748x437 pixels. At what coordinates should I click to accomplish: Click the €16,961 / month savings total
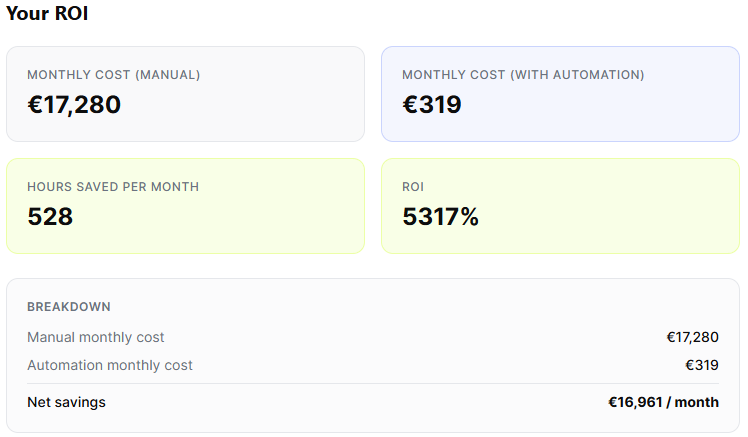[663, 402]
